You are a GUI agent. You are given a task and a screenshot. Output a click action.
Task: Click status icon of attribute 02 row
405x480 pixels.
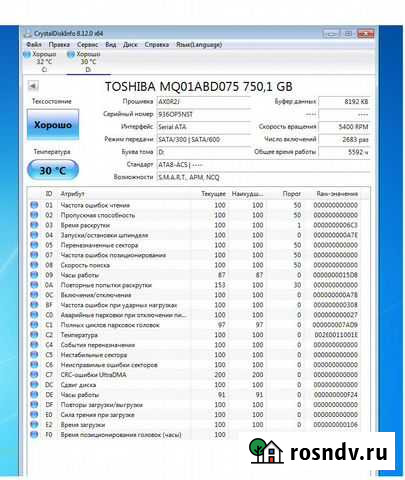[x=34, y=215]
